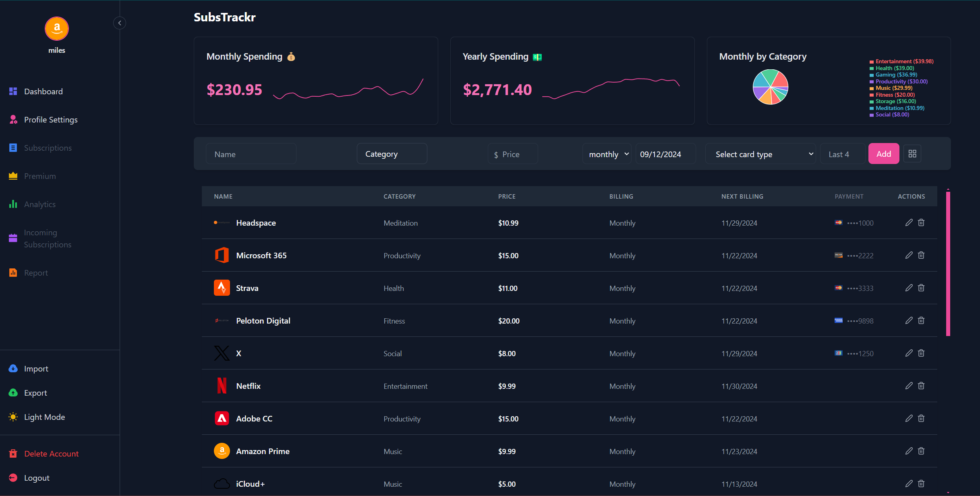
Task: Click the SubsTrackr title
Action: [x=225, y=17]
